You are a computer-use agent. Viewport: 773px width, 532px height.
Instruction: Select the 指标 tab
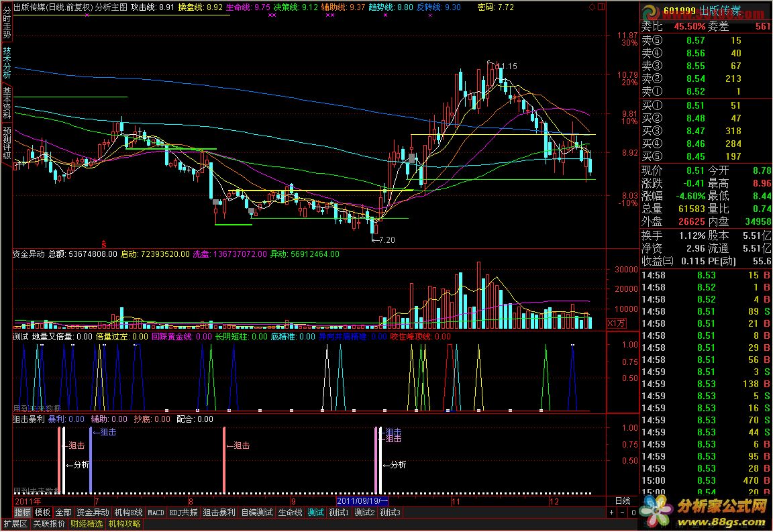(x=22, y=513)
